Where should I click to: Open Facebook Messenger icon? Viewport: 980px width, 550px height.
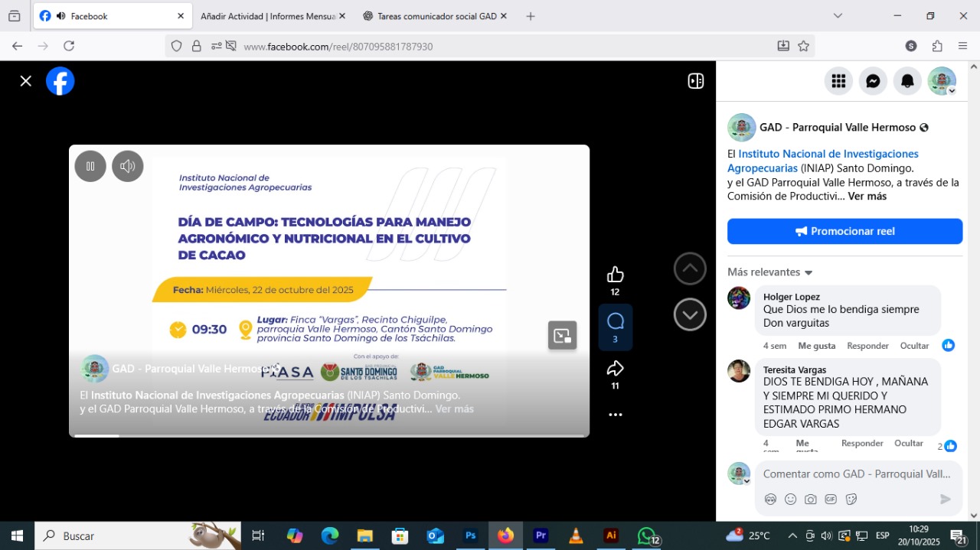tap(873, 81)
